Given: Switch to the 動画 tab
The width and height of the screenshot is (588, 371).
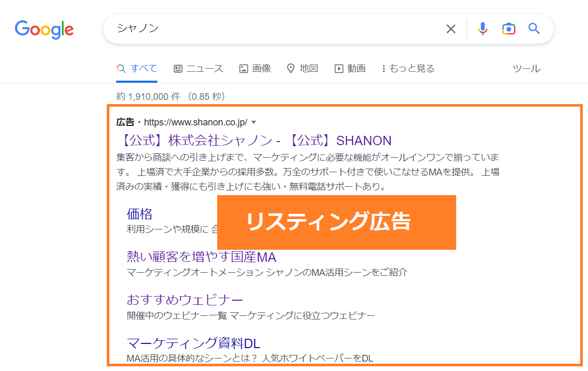Looking at the screenshot, I should point(351,69).
